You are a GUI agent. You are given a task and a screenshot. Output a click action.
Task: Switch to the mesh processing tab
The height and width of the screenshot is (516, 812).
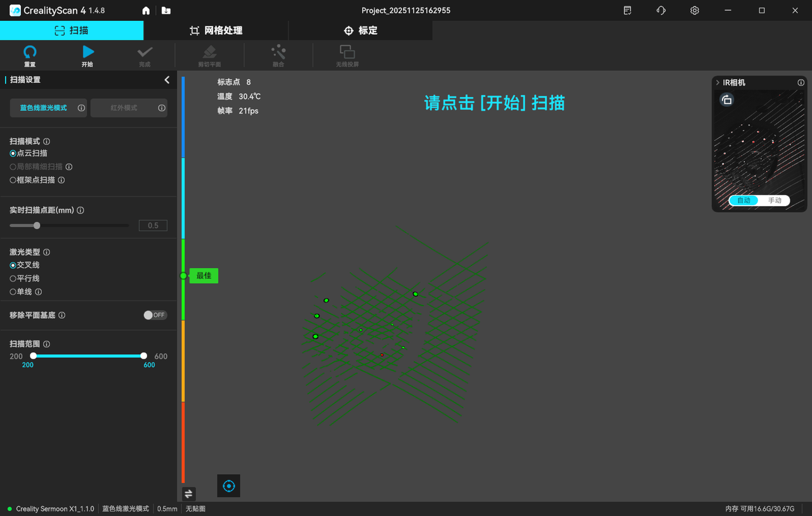[x=216, y=30]
